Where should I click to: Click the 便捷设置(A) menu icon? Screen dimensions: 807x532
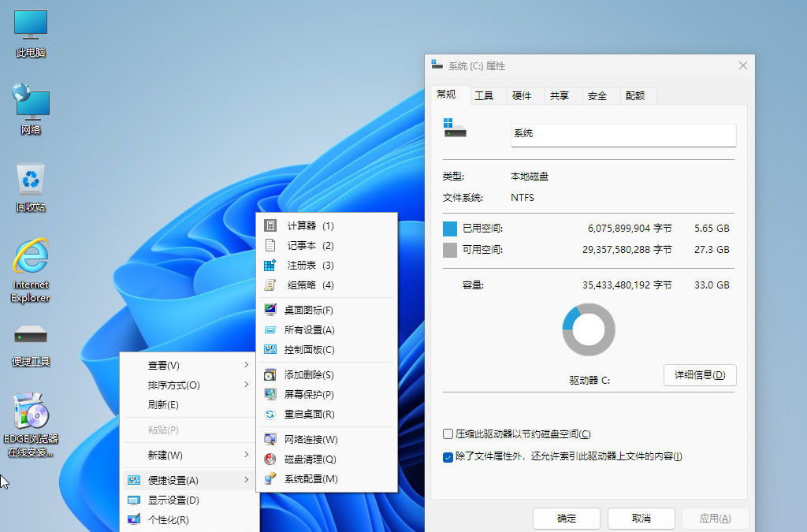click(x=134, y=480)
